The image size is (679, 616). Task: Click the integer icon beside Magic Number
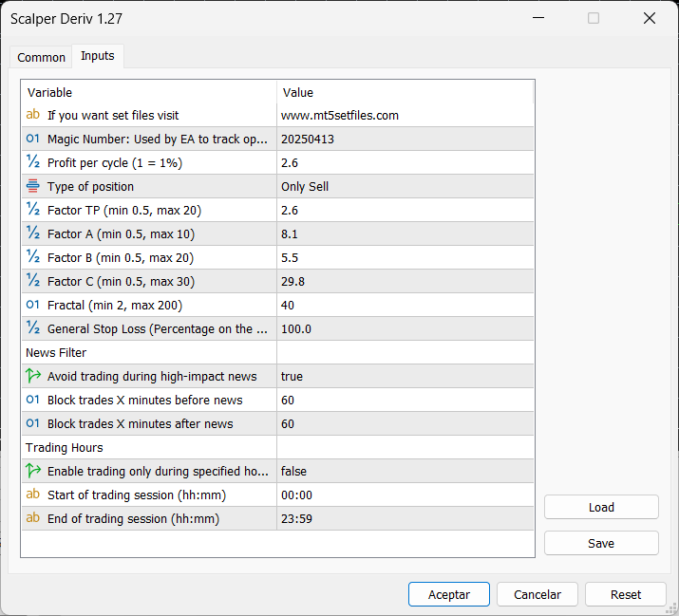[x=33, y=139]
